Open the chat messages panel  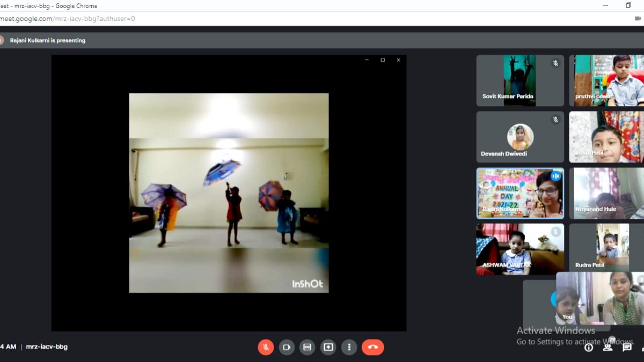pos(627,348)
